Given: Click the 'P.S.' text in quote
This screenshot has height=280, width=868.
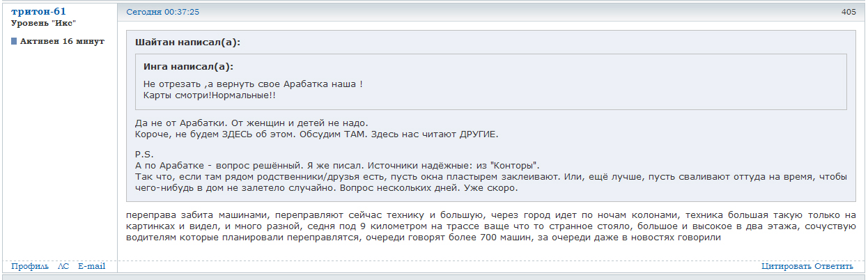Looking at the screenshot, I should pyautogui.click(x=144, y=154).
